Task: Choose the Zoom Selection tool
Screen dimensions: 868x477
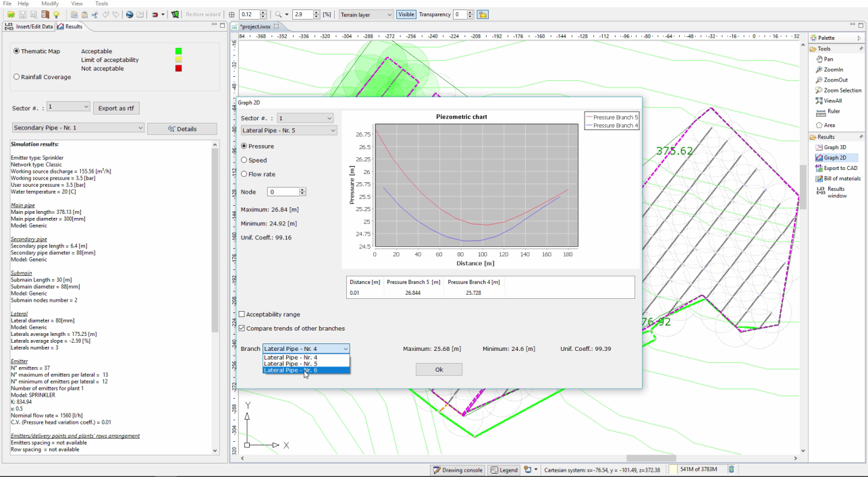Action: pyautogui.click(x=842, y=90)
